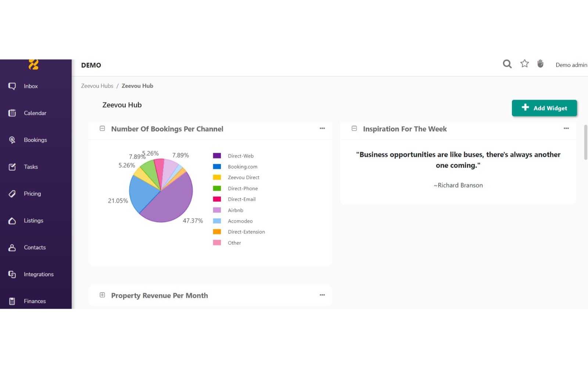Click the favorites star icon
588x368 pixels.
point(524,64)
